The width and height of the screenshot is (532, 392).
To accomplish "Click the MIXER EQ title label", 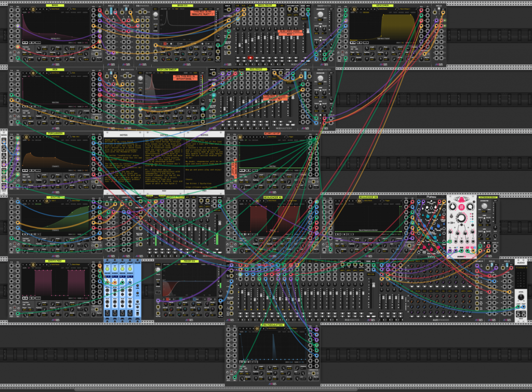I will [189, 261].
